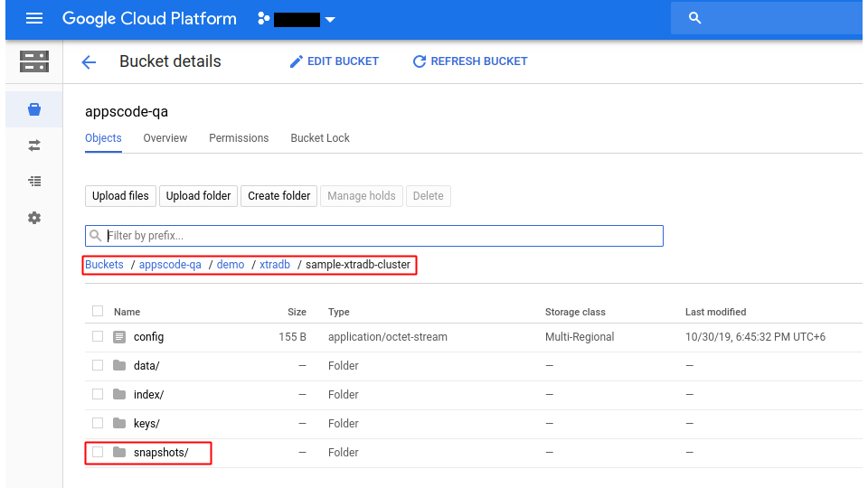The width and height of the screenshot is (868, 488).
Task: Open the Settings gear sidebar icon
Action: point(34,218)
